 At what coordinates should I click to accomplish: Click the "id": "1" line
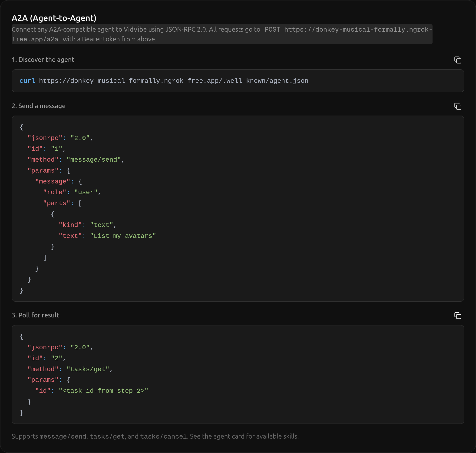coord(46,149)
